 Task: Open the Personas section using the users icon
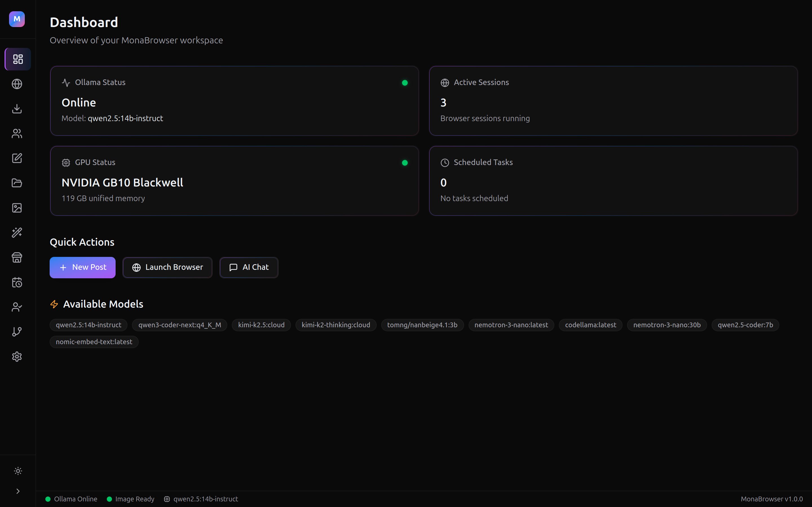(x=17, y=134)
